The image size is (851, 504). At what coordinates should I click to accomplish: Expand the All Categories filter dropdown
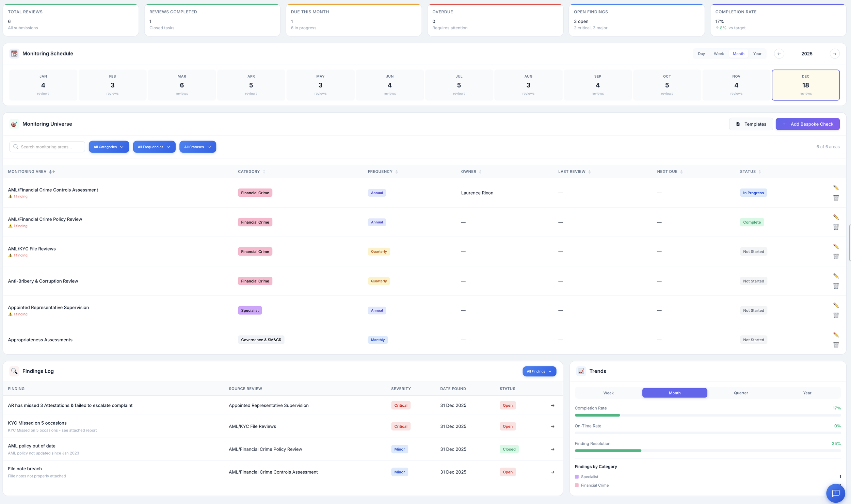(109, 147)
